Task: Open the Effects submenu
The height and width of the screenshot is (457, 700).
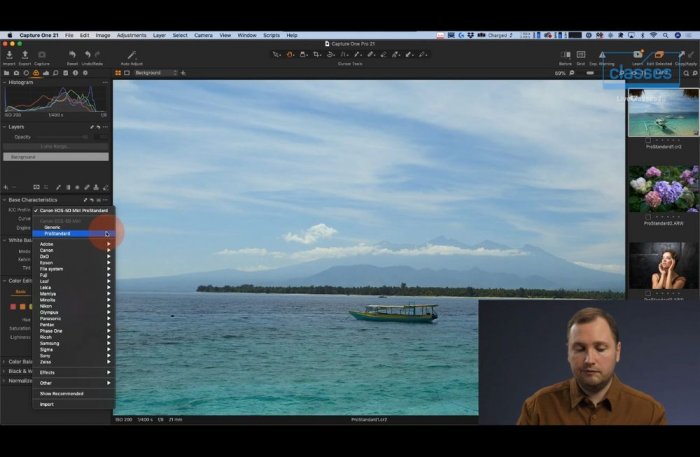Action: (47, 372)
